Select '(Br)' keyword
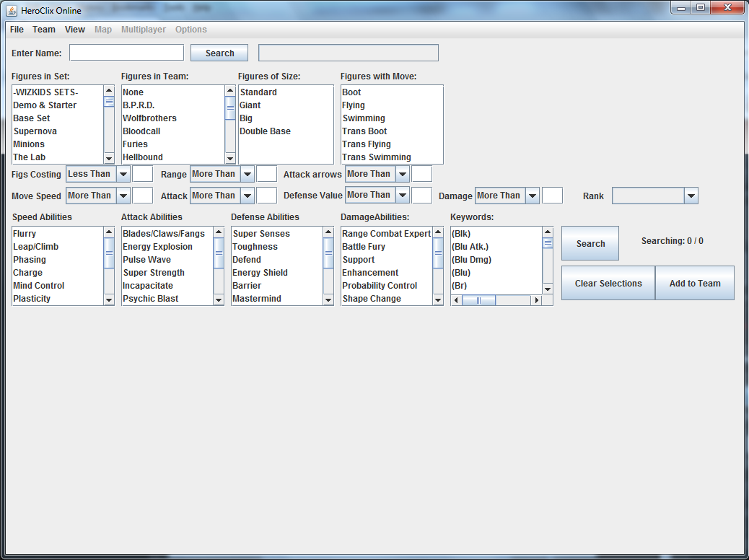Screen dimensions: 749x560 496,285
